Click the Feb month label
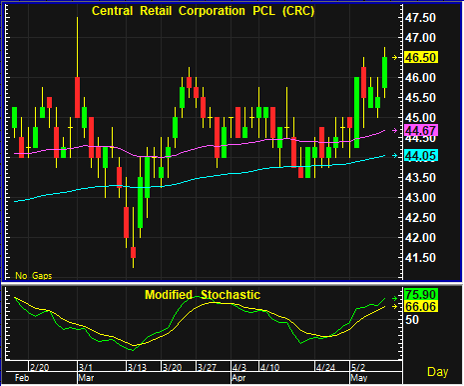The height and width of the screenshot is (386, 464). [x=22, y=378]
